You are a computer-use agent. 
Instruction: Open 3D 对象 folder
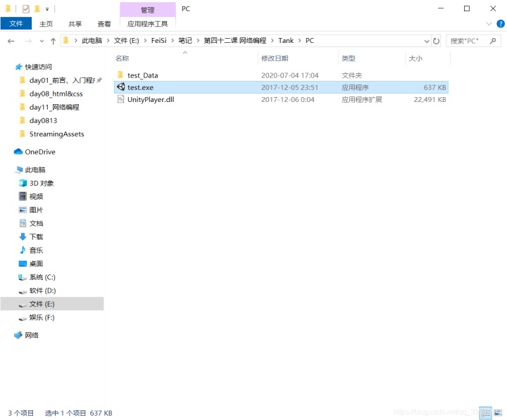pos(42,183)
